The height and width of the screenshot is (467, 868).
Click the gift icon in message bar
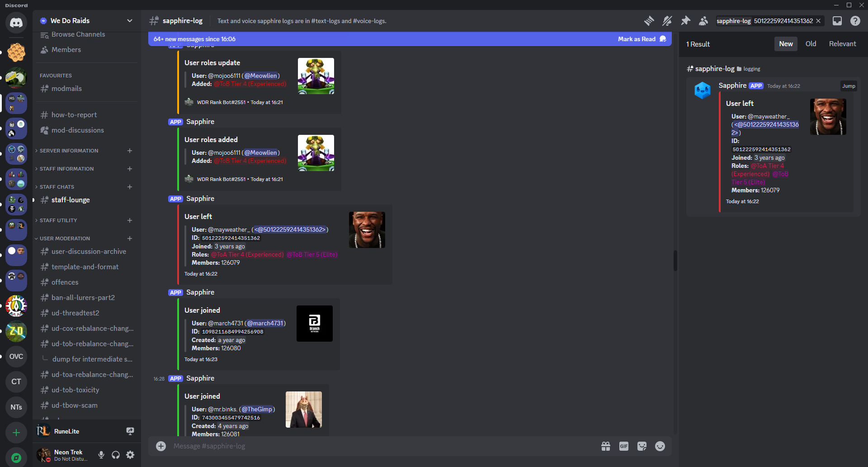[x=606, y=446]
